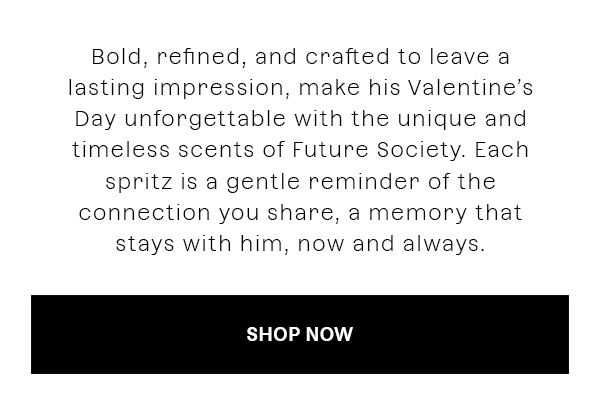
Task: Click the word "impression" in the second line
Action: click(x=218, y=88)
